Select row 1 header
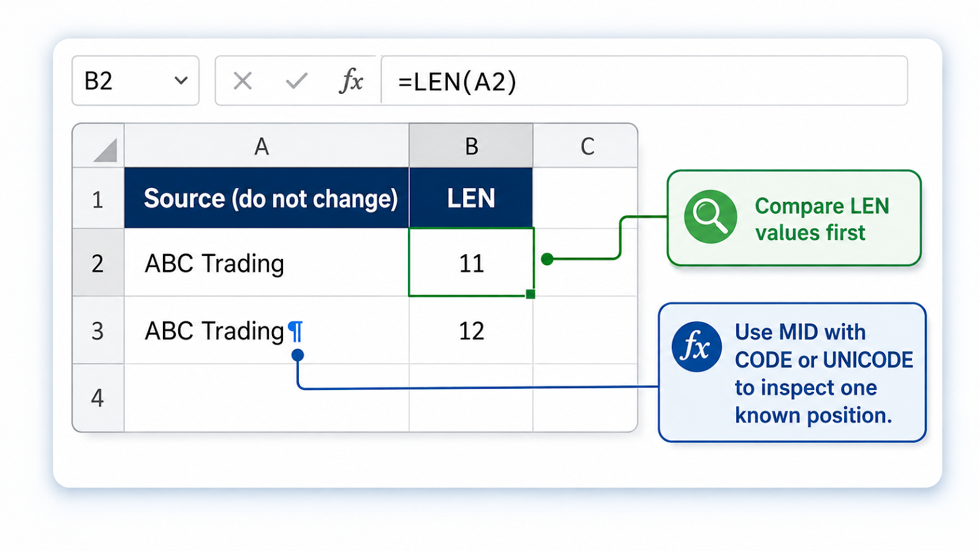Viewport: 980px width, 551px height. tap(99, 198)
